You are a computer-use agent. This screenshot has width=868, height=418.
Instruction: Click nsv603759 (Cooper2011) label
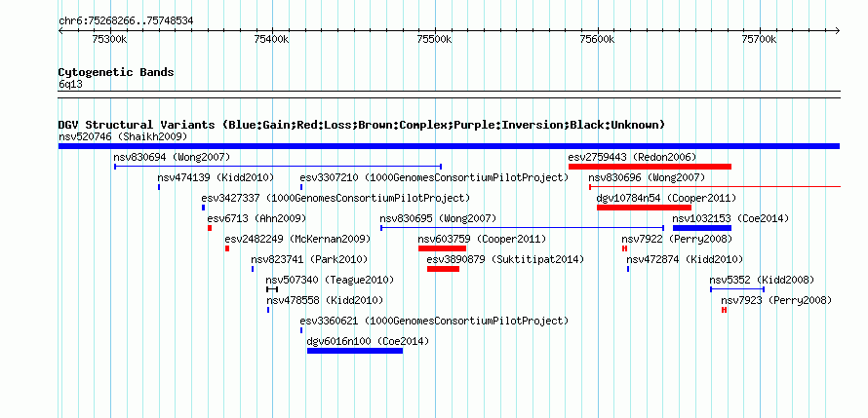click(x=482, y=239)
